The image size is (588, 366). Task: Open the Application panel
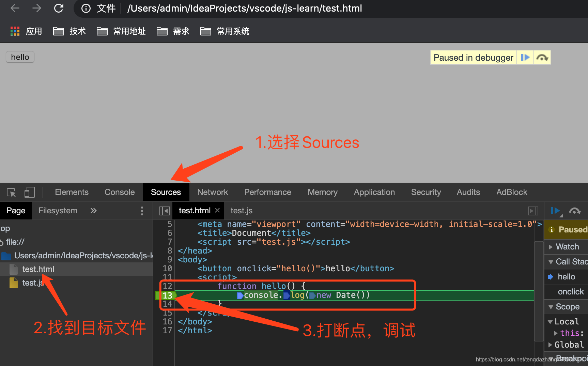(374, 192)
